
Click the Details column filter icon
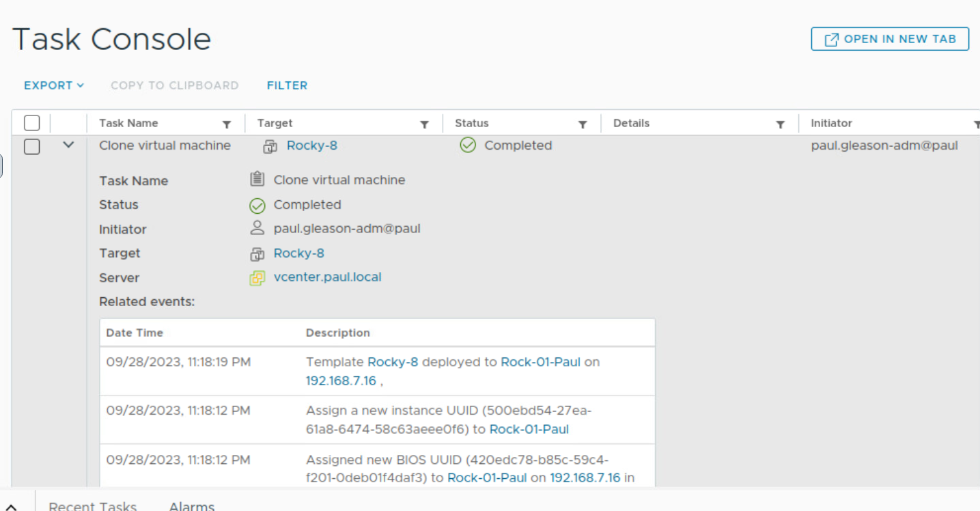tap(780, 124)
